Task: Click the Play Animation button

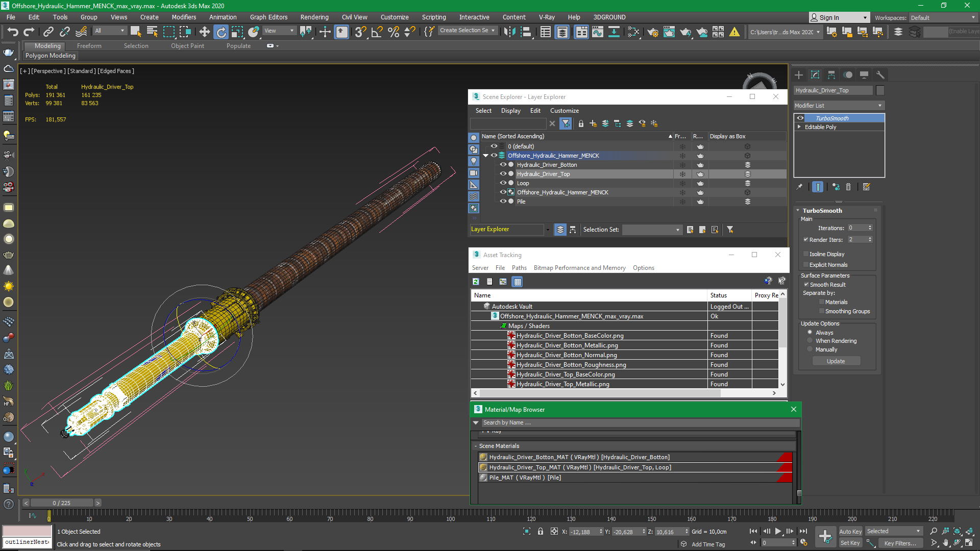Action: [x=778, y=532]
